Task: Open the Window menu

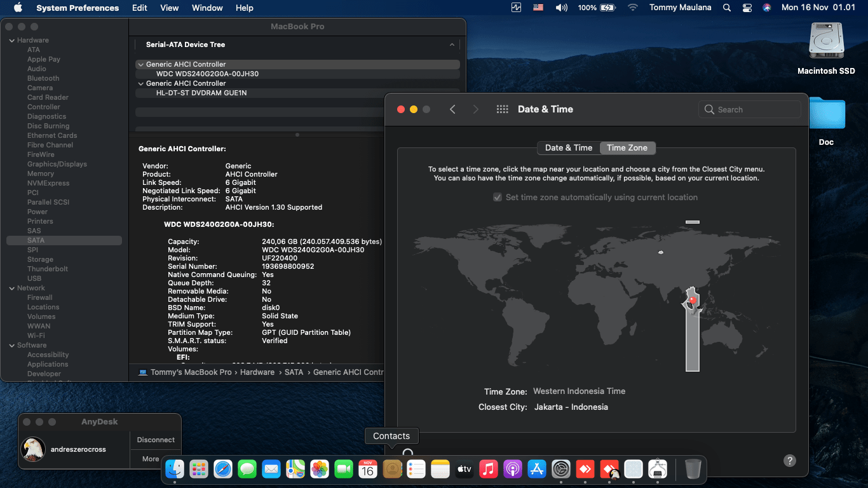Action: click(207, 8)
